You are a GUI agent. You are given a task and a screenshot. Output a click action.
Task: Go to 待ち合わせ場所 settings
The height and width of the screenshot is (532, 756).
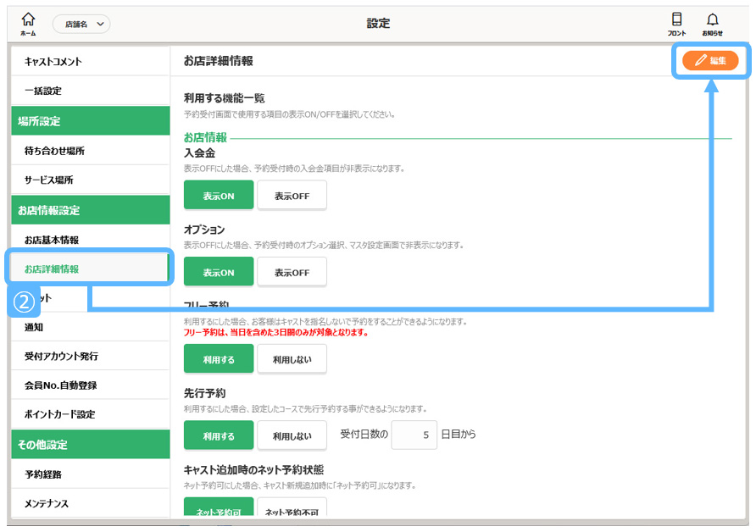click(90, 151)
